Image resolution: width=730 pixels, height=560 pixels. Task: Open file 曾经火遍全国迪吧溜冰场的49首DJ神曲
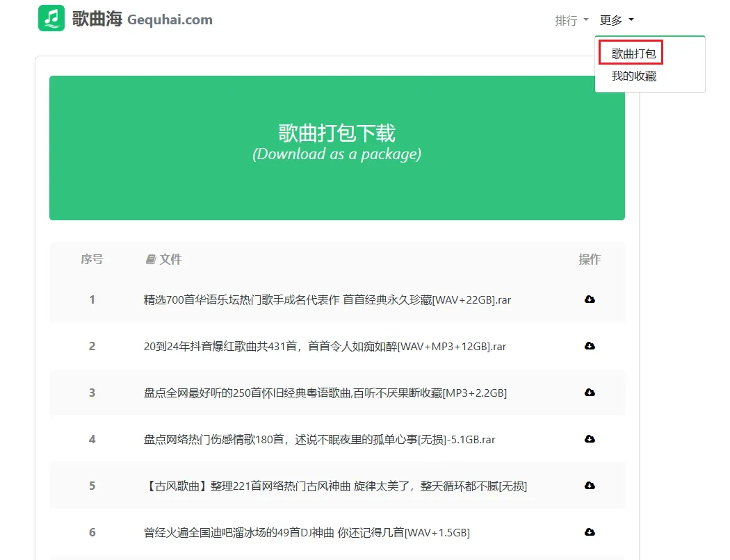[x=307, y=533]
